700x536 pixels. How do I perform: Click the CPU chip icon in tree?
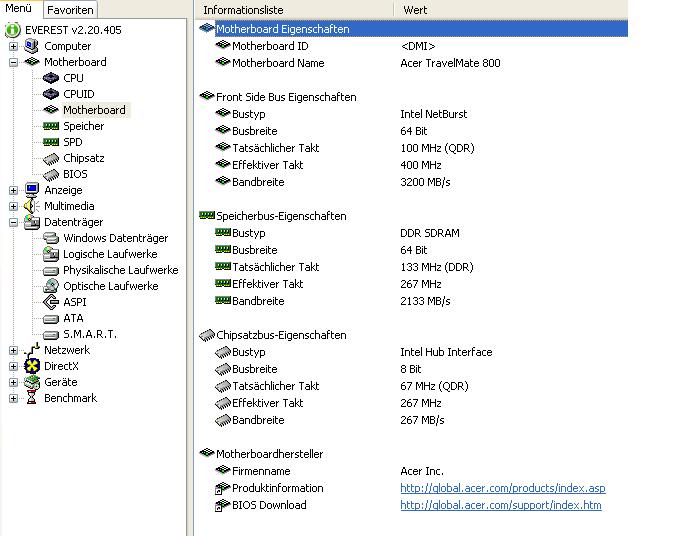pos(51,78)
